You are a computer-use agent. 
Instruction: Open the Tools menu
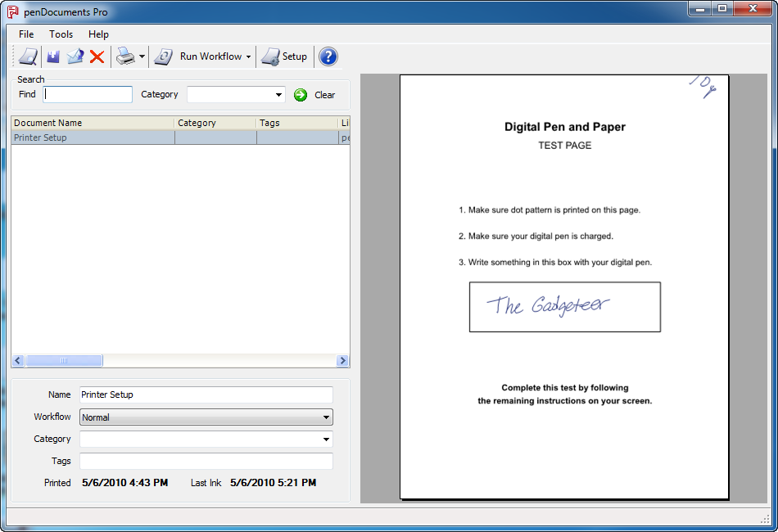[x=61, y=34]
